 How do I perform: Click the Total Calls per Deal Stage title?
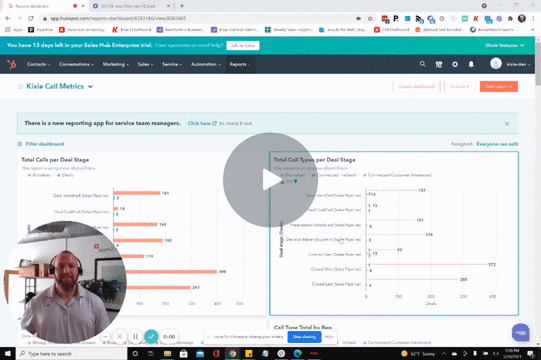click(55, 160)
